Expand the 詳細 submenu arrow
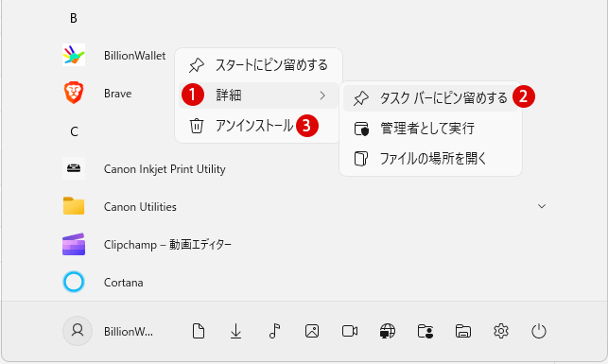The height and width of the screenshot is (364, 608). tap(322, 95)
